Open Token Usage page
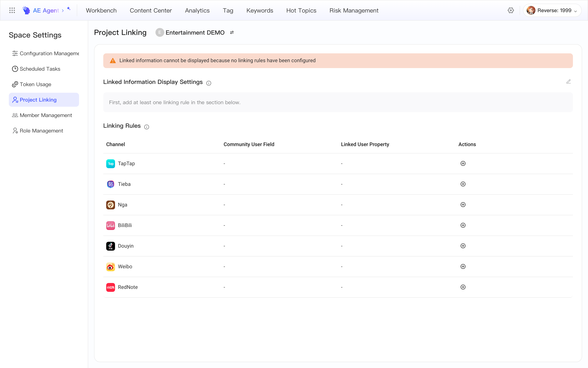Image resolution: width=588 pixels, height=368 pixels. (44, 84)
